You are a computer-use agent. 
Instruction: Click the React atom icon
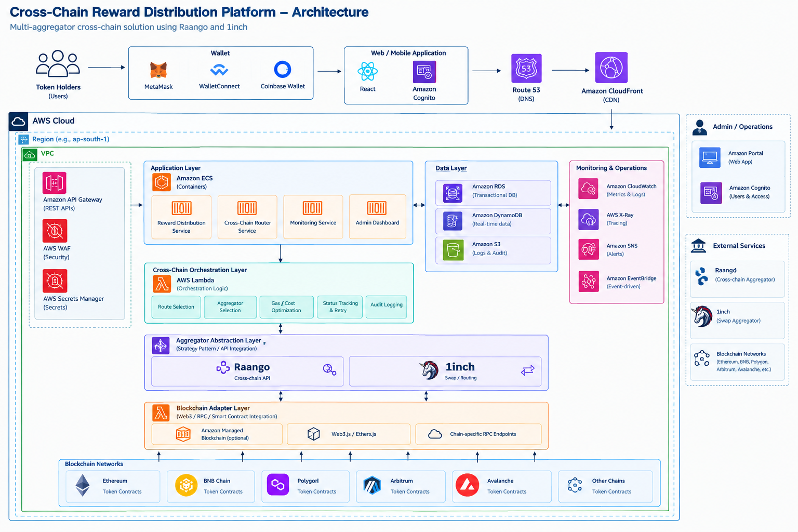click(367, 71)
